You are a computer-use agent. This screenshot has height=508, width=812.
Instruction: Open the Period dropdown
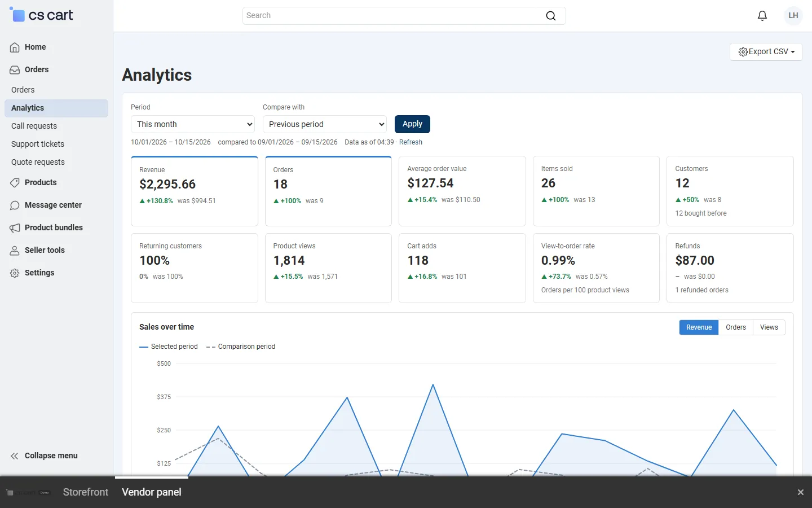click(x=193, y=124)
